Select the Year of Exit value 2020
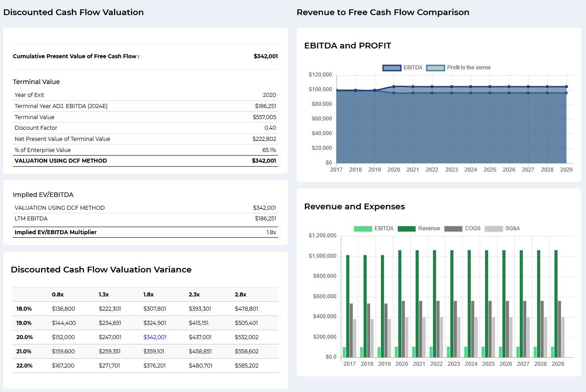 click(269, 95)
